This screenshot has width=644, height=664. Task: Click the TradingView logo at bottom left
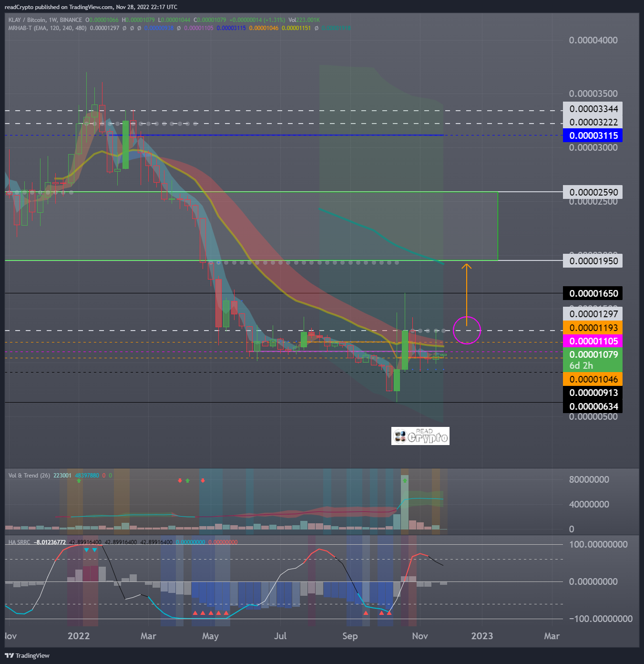coord(27,655)
